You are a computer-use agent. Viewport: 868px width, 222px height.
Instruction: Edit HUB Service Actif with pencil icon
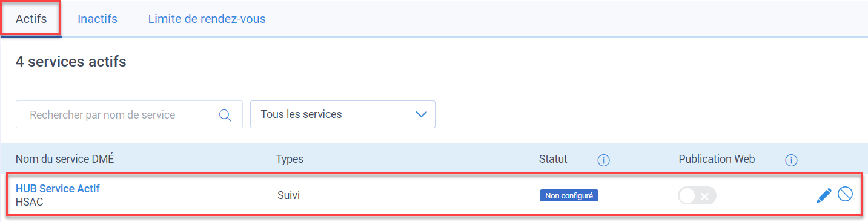pyautogui.click(x=824, y=195)
